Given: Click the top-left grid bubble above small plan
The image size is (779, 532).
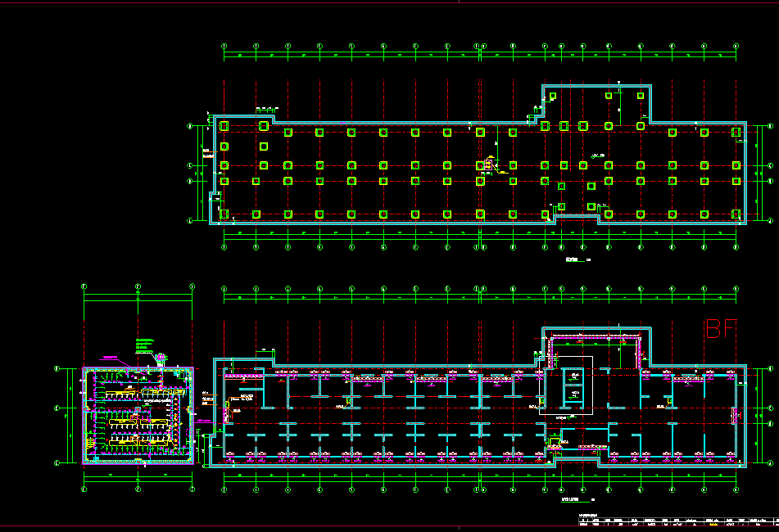Looking at the screenshot, I should coord(84,286).
